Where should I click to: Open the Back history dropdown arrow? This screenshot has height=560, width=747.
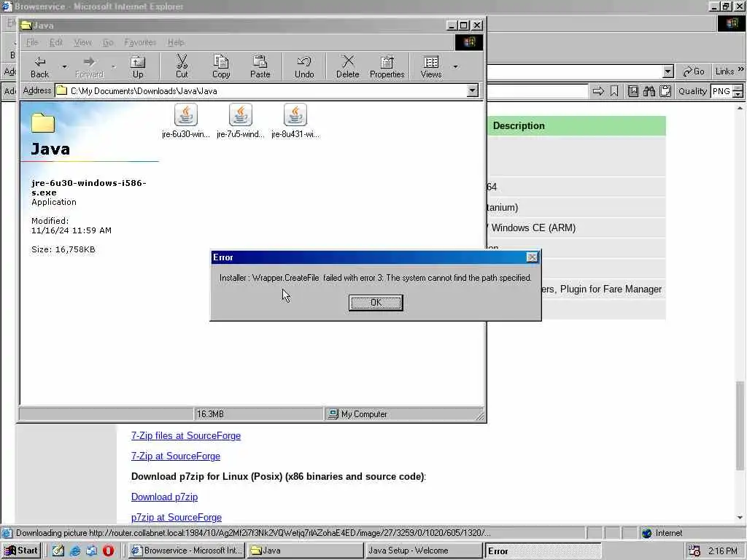click(x=64, y=66)
